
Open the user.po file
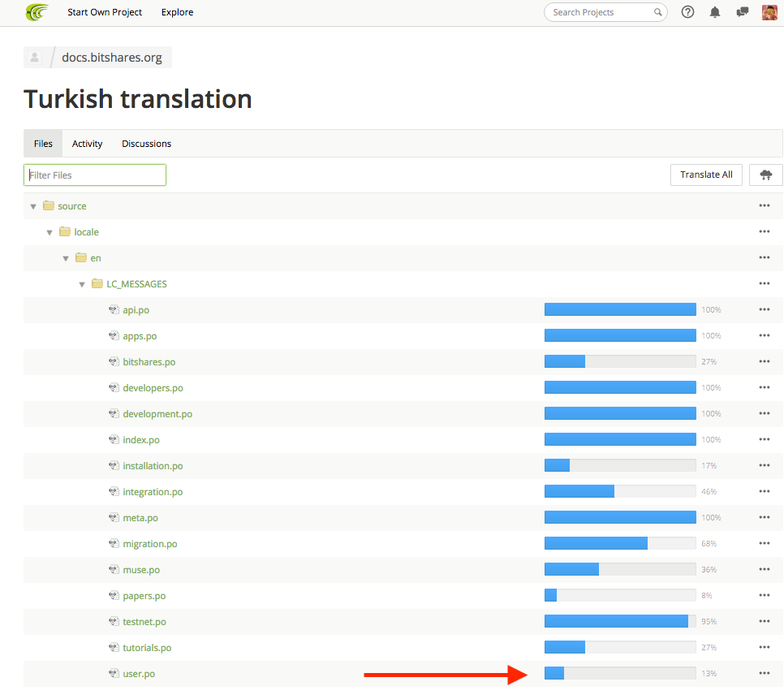(139, 674)
